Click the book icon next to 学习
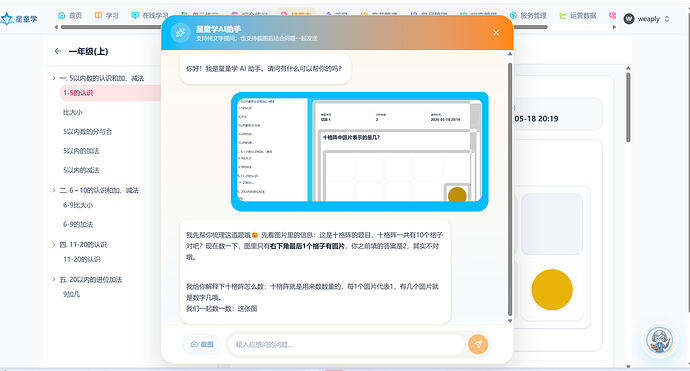Viewport: 690px width, 371px height. [x=98, y=15]
